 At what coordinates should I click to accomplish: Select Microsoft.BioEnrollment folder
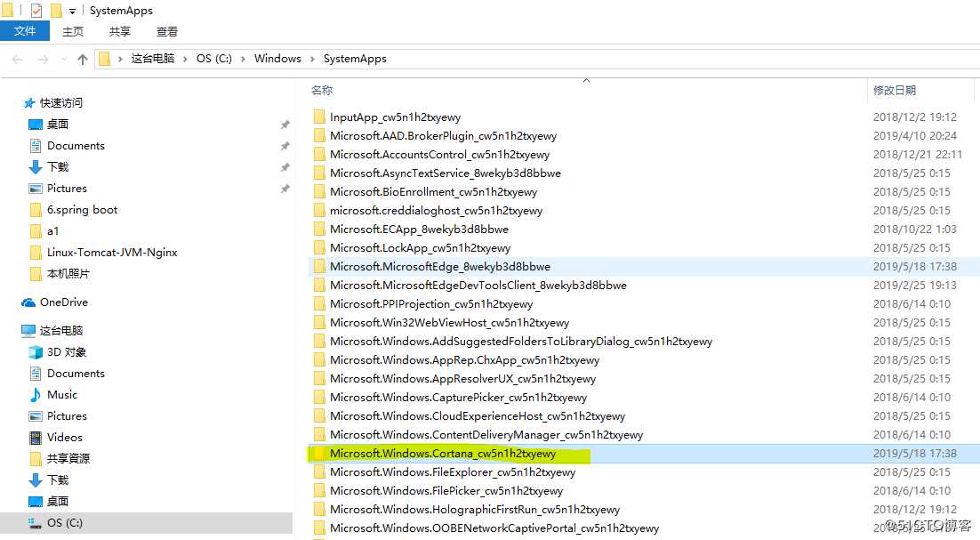tap(433, 192)
